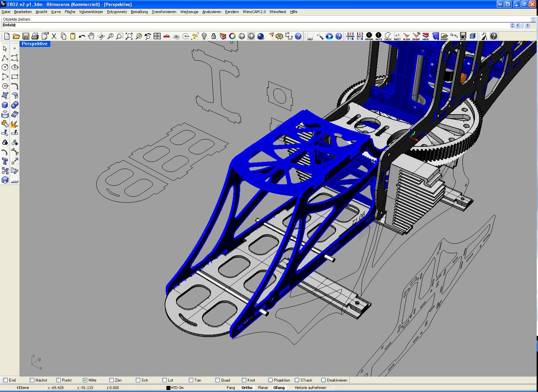
Task: Click the blue render sphere icon
Action: coord(261,36)
